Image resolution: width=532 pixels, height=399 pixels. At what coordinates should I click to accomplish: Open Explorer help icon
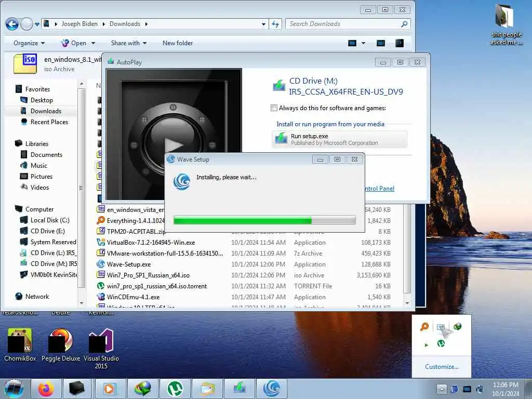[400, 43]
